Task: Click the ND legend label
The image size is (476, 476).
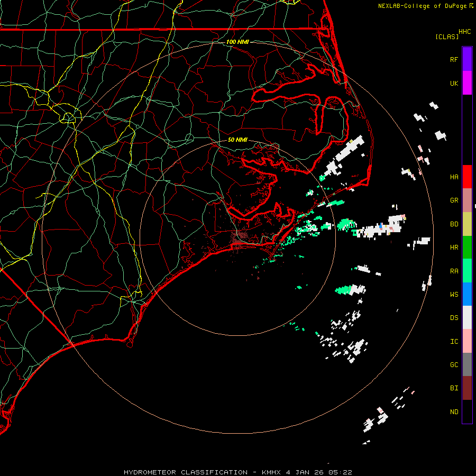Action: [x=454, y=411]
